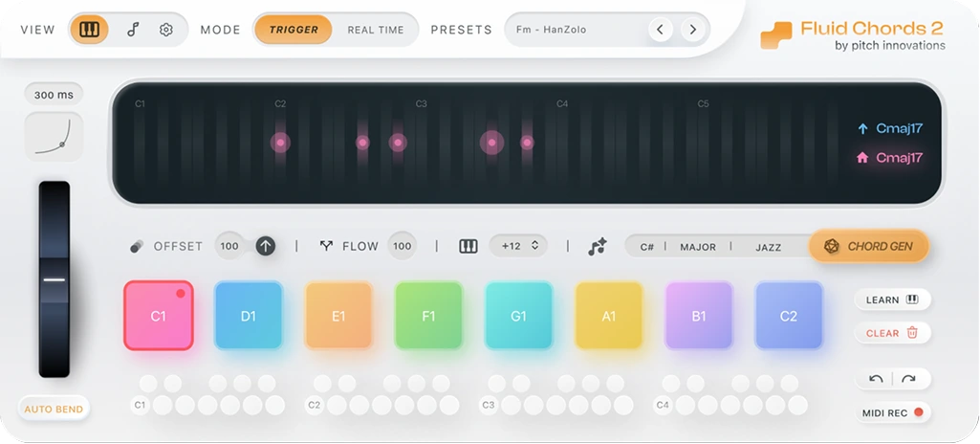980x444 pixels.
Task: Select the keyboard view icon
Action: (x=89, y=30)
